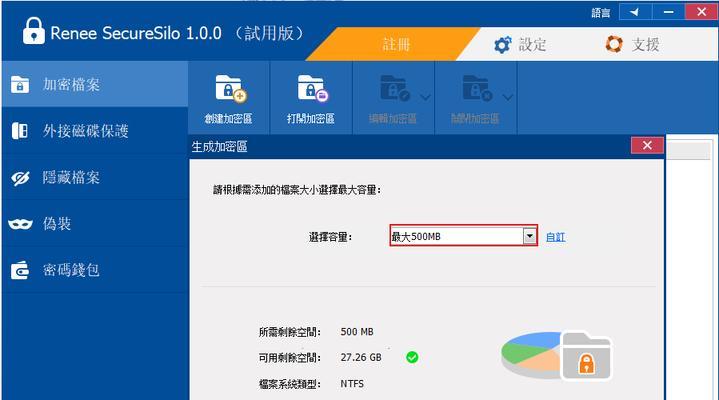The height and width of the screenshot is (400, 719).
Task: Close the Renee SecureSilo main window
Action: tap(702, 12)
